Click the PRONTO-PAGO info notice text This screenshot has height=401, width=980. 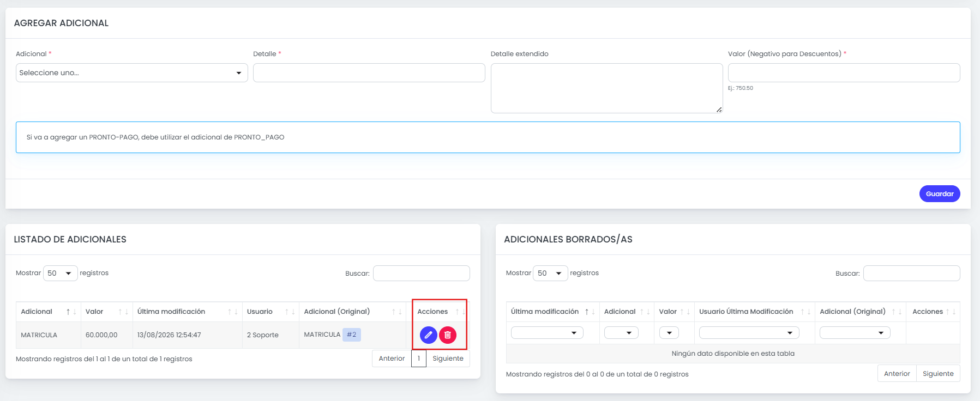click(155, 137)
